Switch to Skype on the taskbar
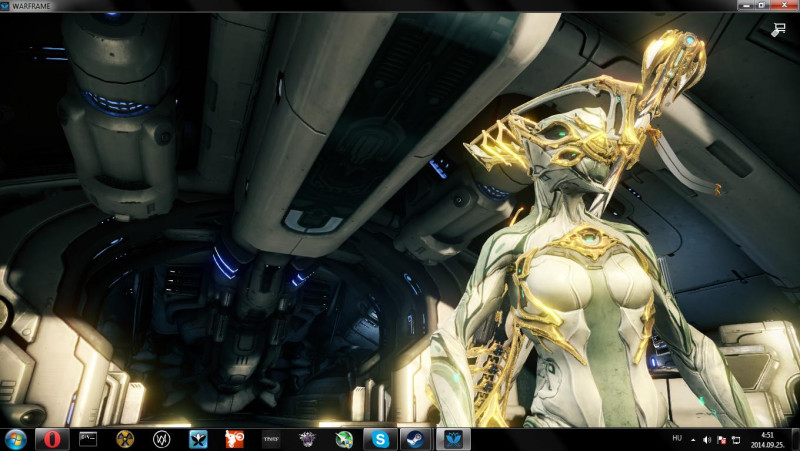This screenshot has width=800, height=451. [380, 439]
